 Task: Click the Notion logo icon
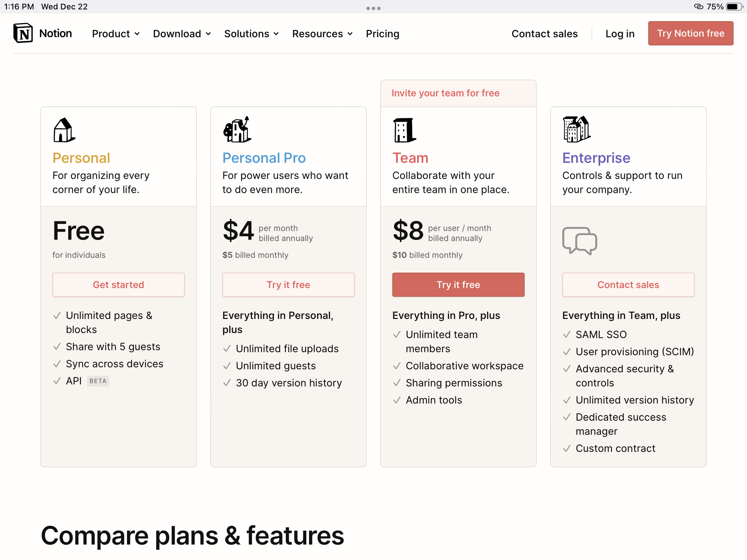point(23,33)
